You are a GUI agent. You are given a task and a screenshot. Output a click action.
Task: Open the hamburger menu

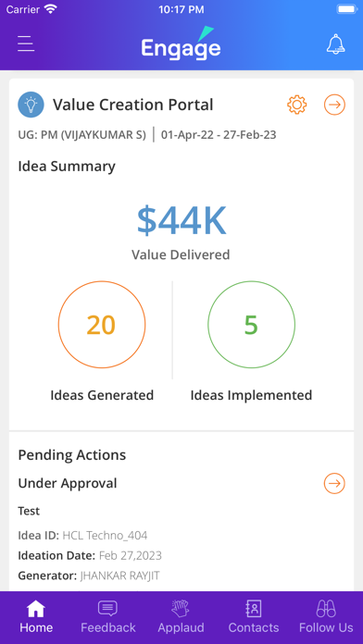(x=26, y=43)
